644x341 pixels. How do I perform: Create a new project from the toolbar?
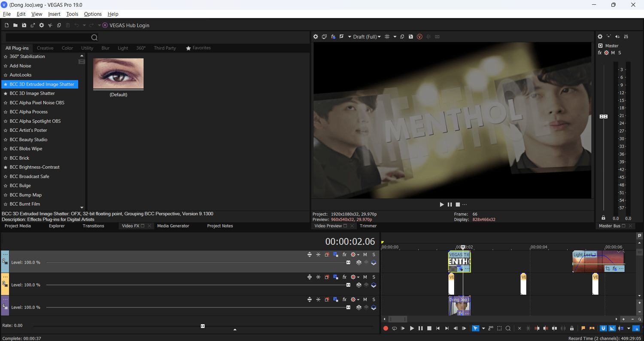(6, 25)
